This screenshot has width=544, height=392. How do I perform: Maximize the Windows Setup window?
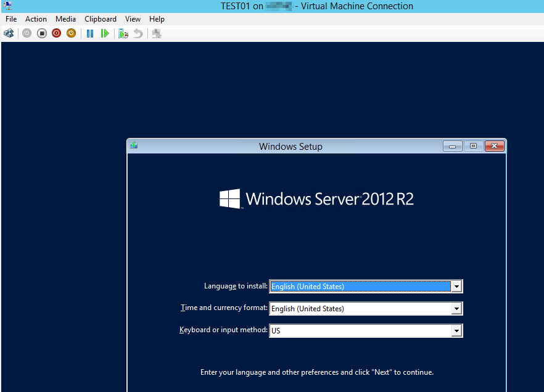point(473,146)
